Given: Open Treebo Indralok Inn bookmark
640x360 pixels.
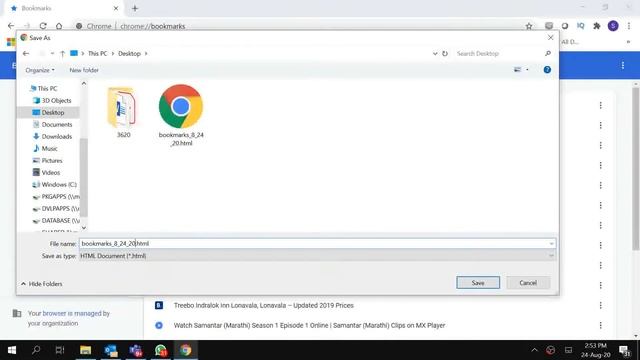Looking at the screenshot, I should 263,305.
